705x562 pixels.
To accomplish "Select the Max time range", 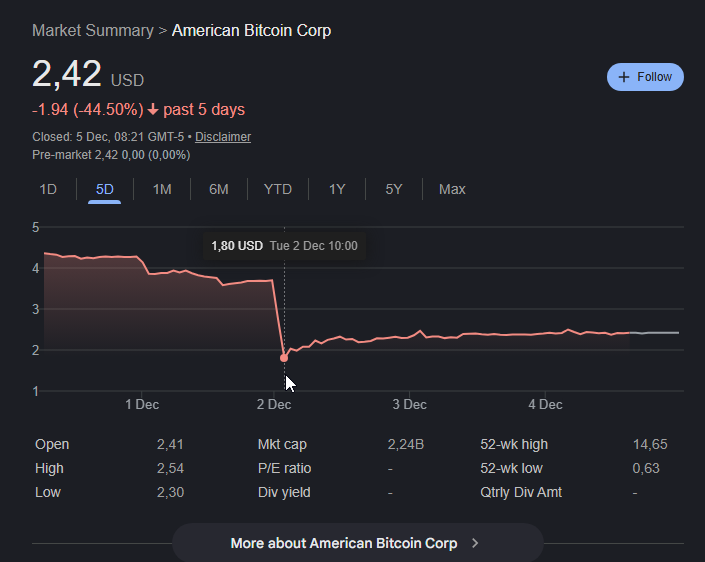I will pyautogui.click(x=452, y=189).
